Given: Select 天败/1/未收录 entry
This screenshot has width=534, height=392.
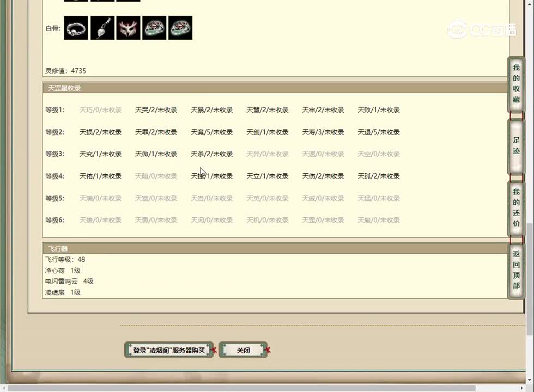Looking at the screenshot, I should pos(379,110).
